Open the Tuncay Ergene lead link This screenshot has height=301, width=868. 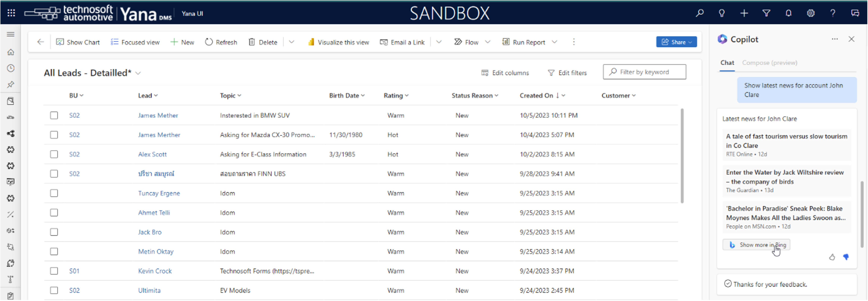click(159, 193)
